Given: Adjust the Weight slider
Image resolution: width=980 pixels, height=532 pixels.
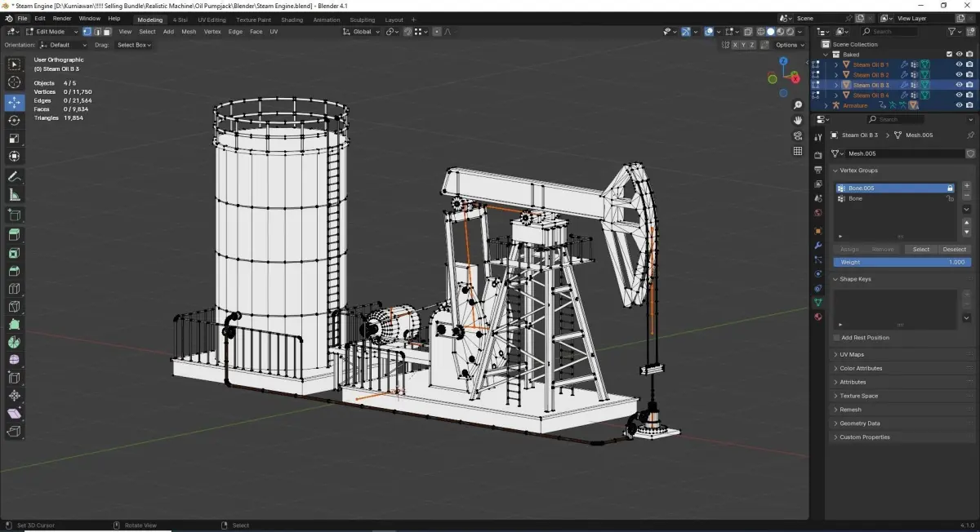Looking at the screenshot, I should click(902, 263).
